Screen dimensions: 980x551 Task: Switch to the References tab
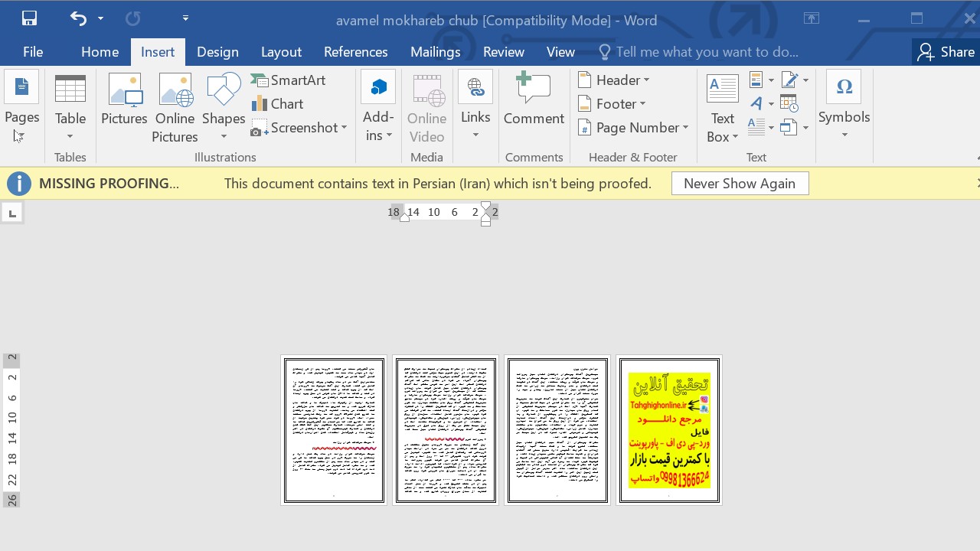(355, 52)
